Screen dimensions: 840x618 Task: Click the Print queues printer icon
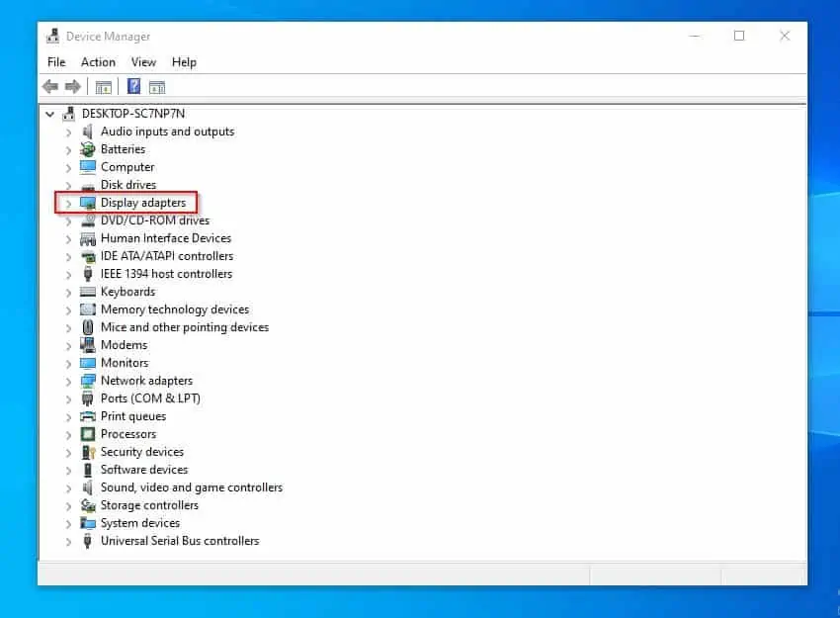click(x=88, y=416)
